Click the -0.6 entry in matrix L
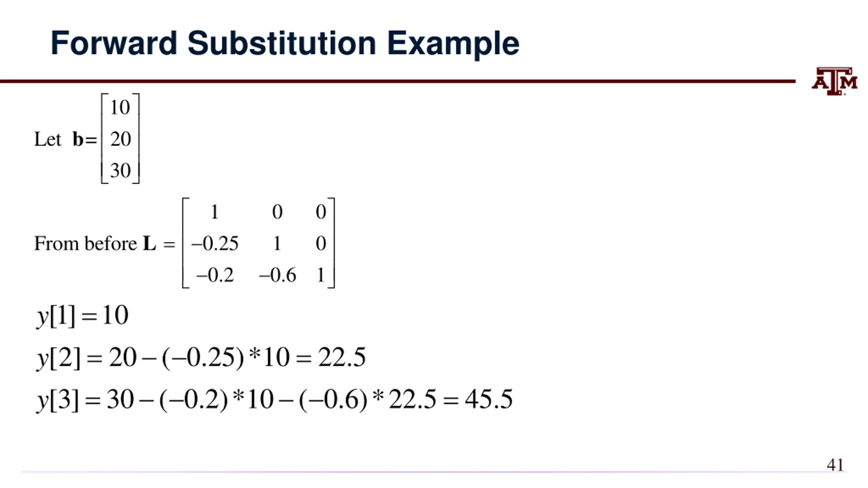This screenshot has height=488, width=868. (277, 275)
